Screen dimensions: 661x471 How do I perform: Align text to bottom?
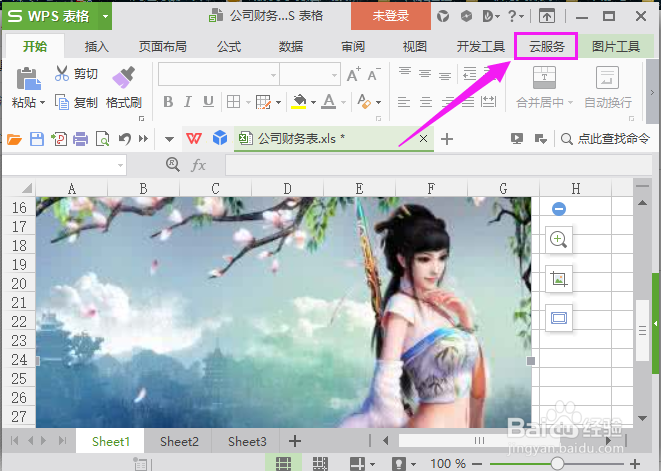tap(445, 75)
